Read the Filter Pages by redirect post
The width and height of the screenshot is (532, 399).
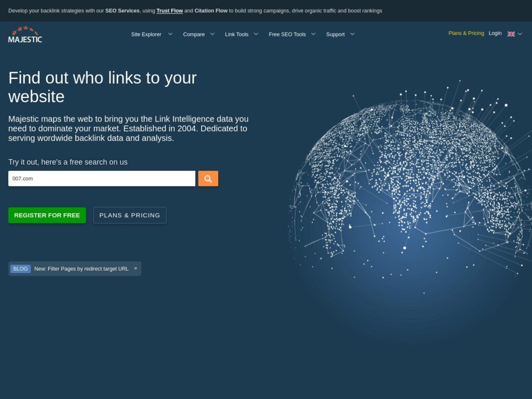point(82,269)
